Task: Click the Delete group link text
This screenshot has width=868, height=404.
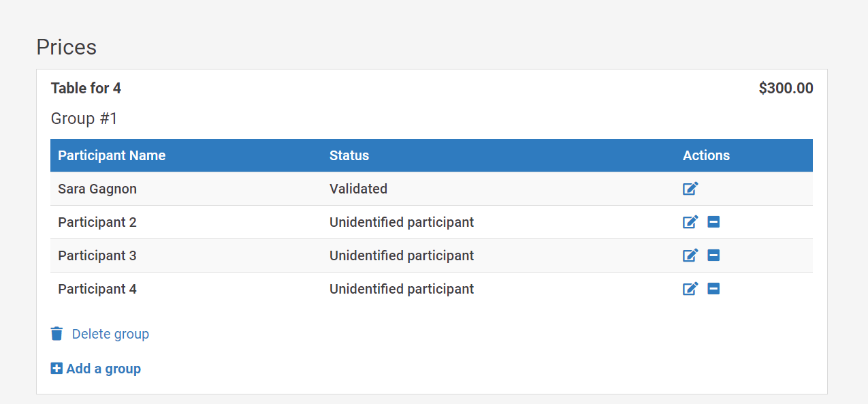Action: pyautogui.click(x=110, y=334)
